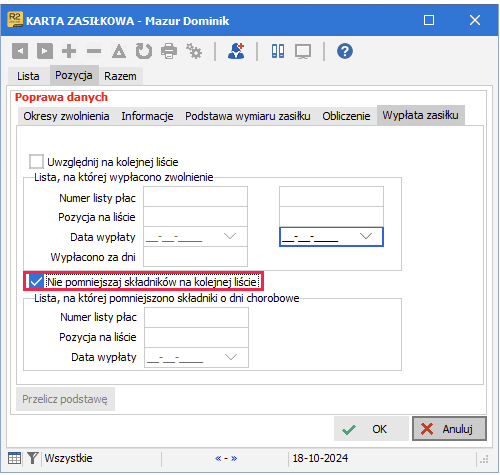Click the resize grip at bottom-right corner
Image resolution: width=500 pixels, height=475 pixels.
pos(484,459)
